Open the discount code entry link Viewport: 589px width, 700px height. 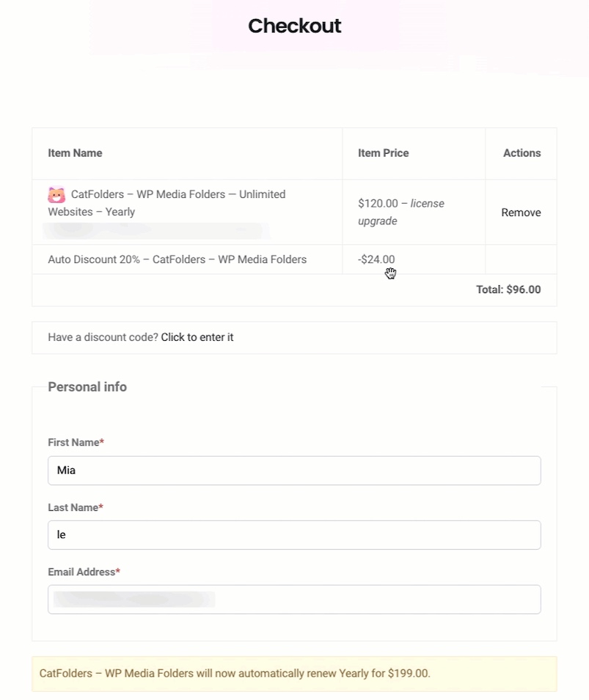pyautogui.click(x=197, y=337)
